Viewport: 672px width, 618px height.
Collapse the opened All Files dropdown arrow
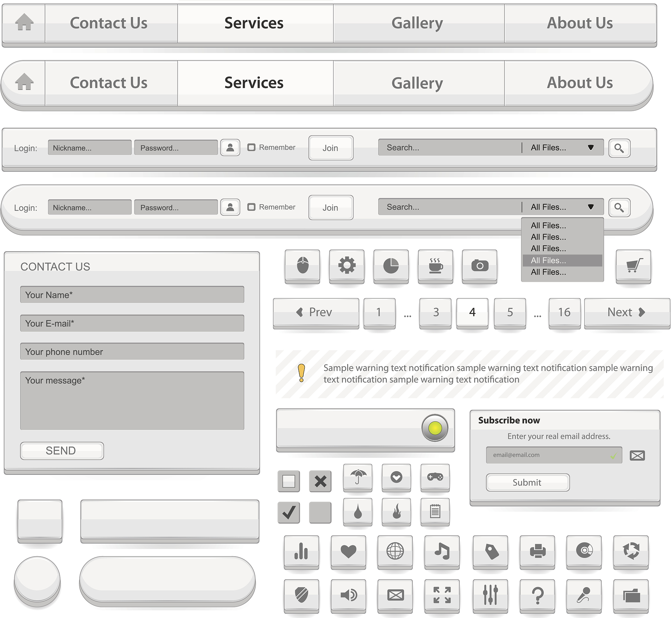tap(591, 207)
